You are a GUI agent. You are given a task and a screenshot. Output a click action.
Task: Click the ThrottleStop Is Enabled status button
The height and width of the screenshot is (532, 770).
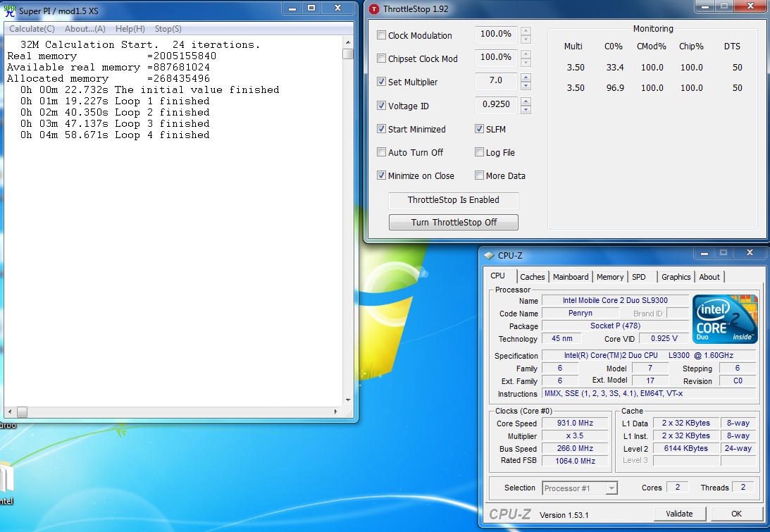[x=453, y=200]
